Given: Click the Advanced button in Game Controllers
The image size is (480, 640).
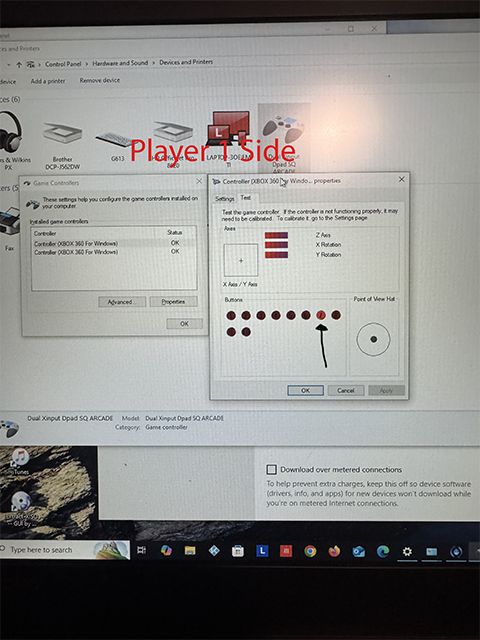Looking at the screenshot, I should pos(122,302).
